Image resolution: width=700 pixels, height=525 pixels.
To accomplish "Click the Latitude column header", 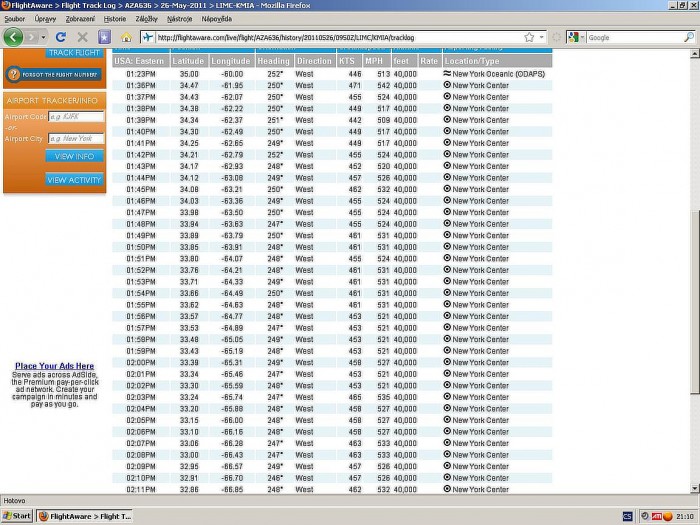I will tap(189, 61).
